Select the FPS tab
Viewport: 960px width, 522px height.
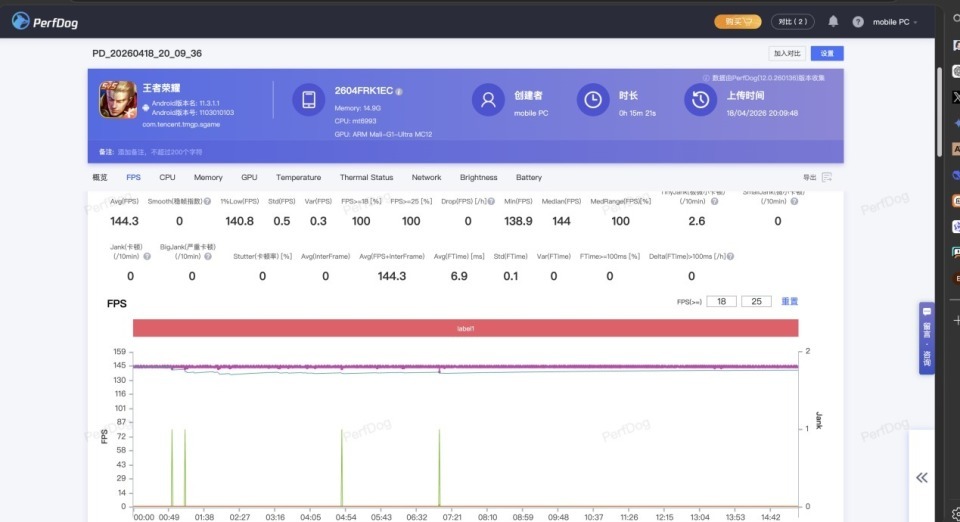(x=133, y=177)
